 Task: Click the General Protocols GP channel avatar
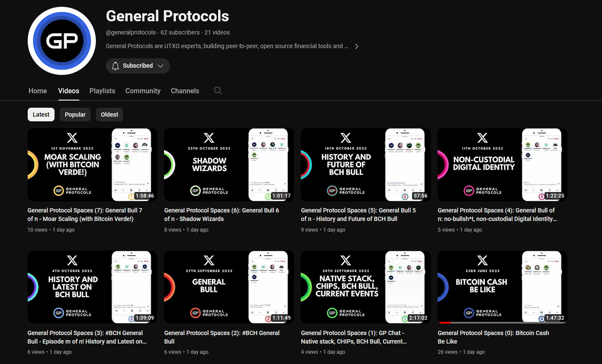click(x=62, y=41)
